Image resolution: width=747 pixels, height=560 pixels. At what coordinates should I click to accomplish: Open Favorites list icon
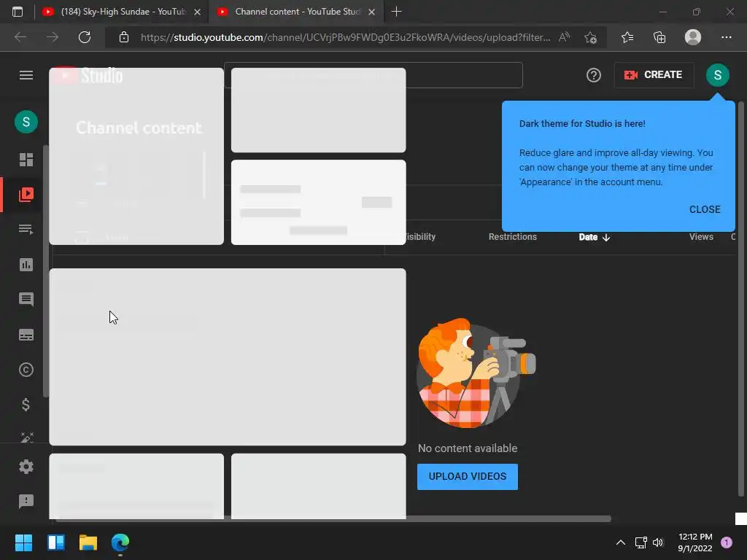[x=627, y=37]
